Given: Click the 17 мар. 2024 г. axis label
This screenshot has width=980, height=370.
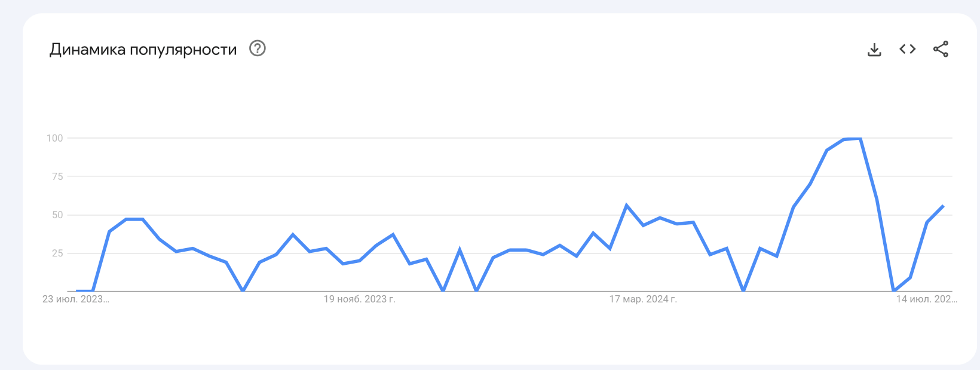Looking at the screenshot, I should pyautogui.click(x=643, y=299).
